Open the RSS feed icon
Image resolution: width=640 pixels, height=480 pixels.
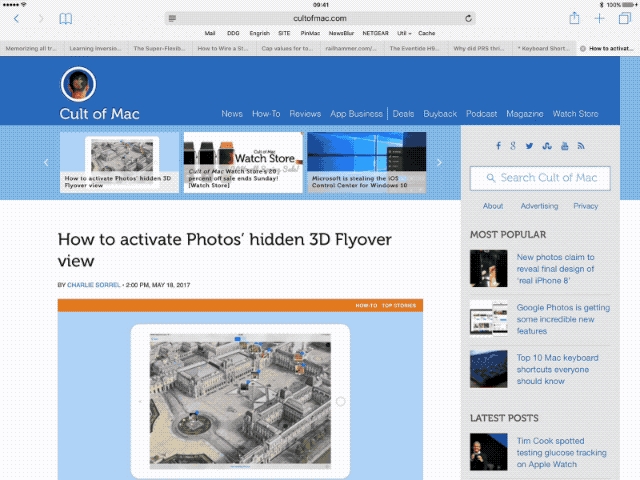point(581,146)
